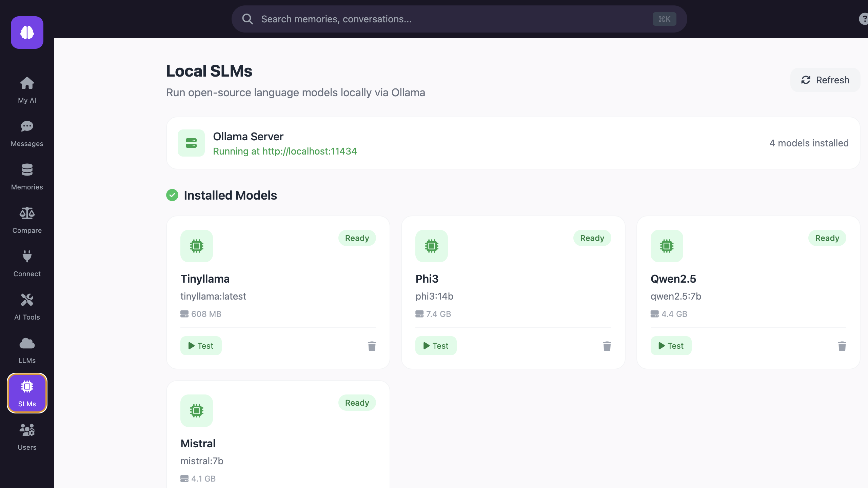
Task: Delete the Phi3 model
Action: click(x=607, y=346)
